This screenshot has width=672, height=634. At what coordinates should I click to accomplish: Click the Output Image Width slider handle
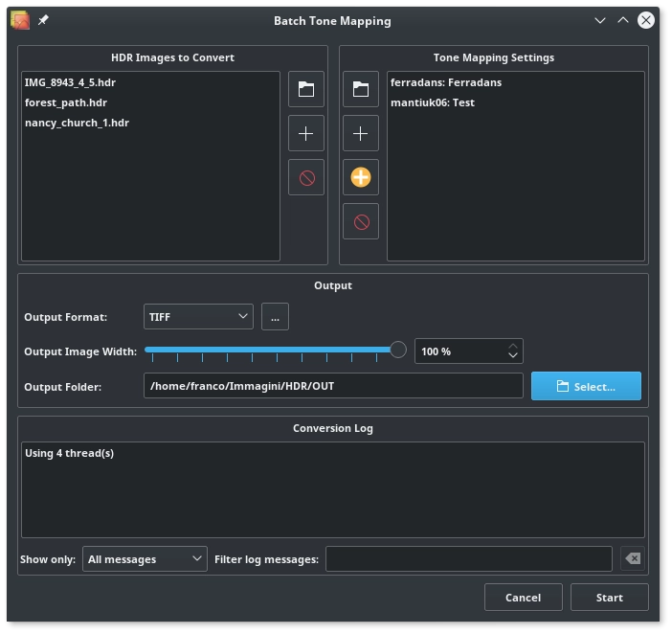tap(398, 350)
